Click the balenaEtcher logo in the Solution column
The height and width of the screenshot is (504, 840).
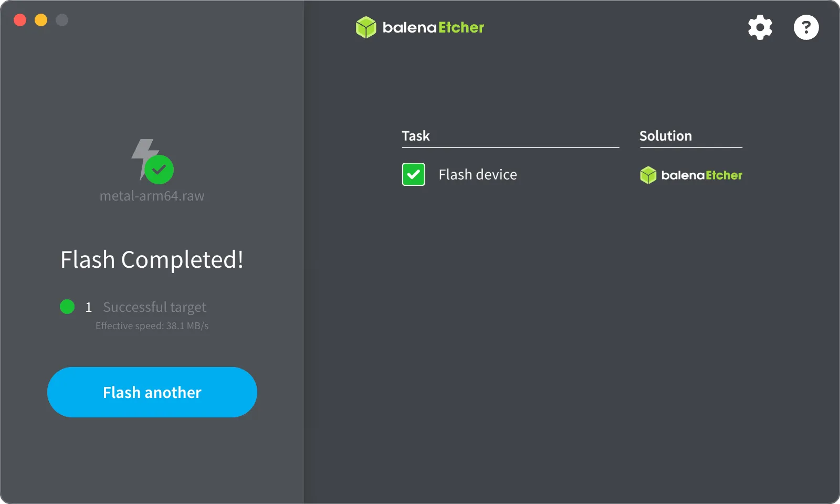pyautogui.click(x=691, y=175)
